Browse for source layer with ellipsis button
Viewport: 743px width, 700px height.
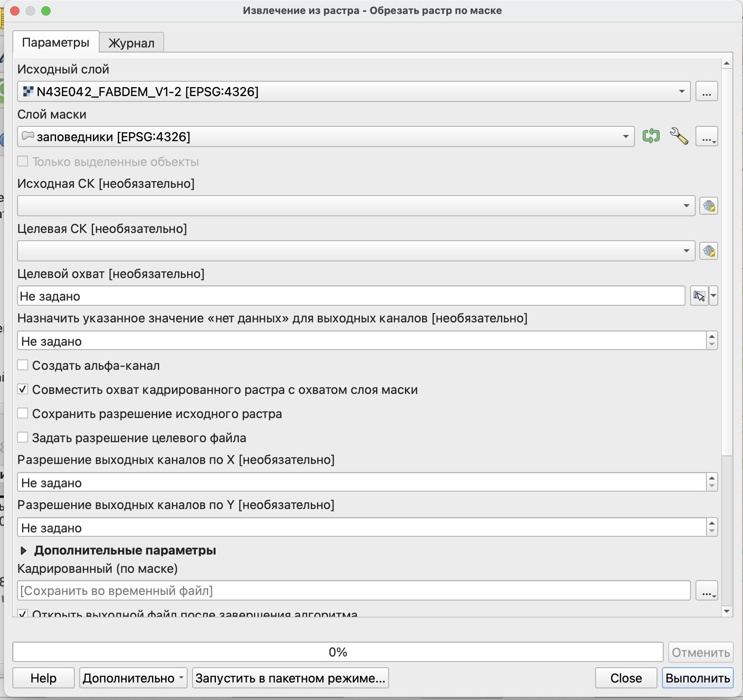706,92
